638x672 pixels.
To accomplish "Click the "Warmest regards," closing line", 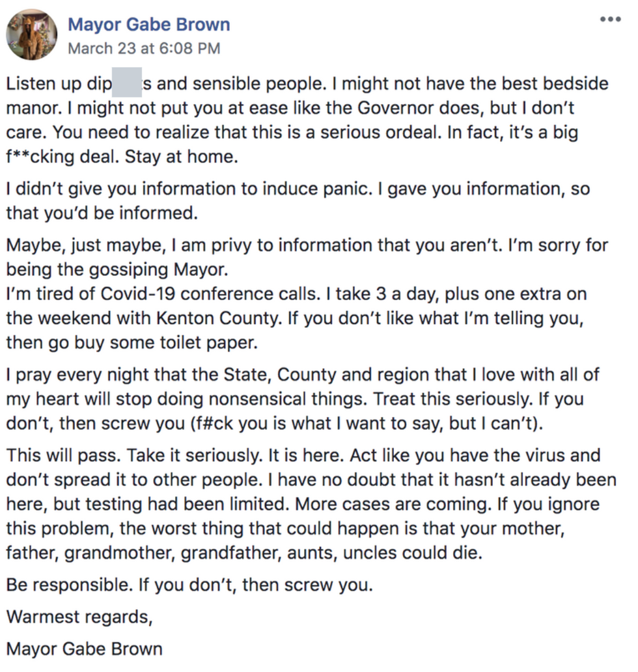I will click(79, 616).
